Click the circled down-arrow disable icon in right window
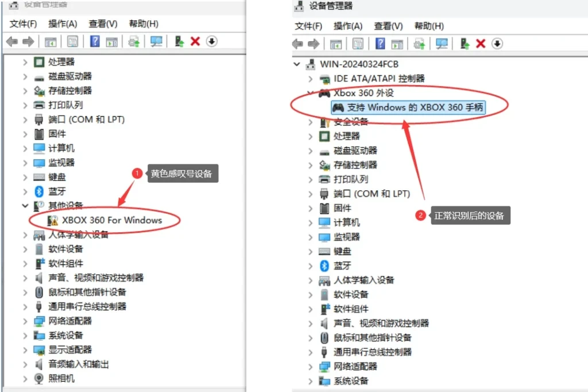The width and height of the screenshot is (588, 392). click(x=497, y=44)
